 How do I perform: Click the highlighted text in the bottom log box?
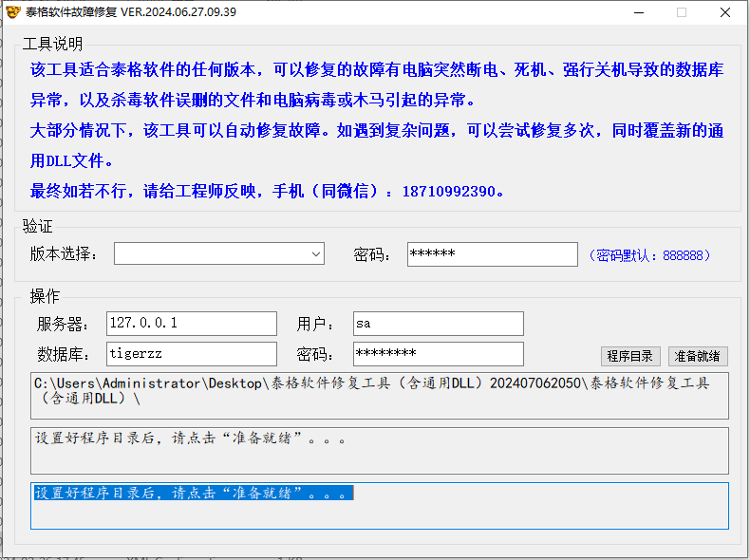(194, 494)
